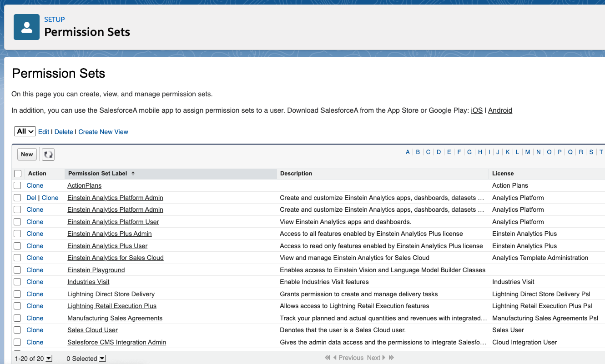Filter list by letter L
Screen dimensions: 605x364
pos(517,152)
